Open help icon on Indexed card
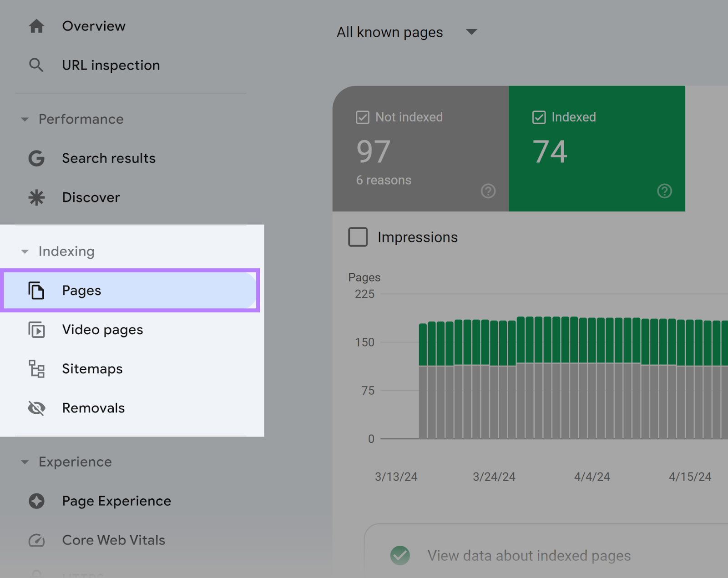 pos(665,191)
